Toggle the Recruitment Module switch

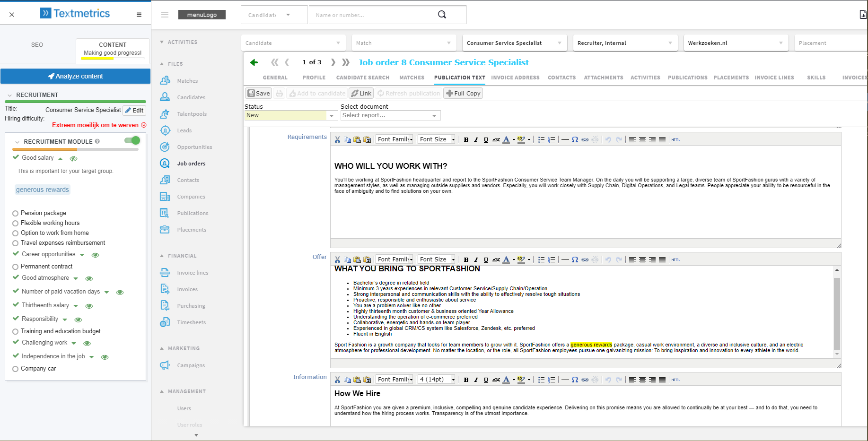tap(132, 140)
